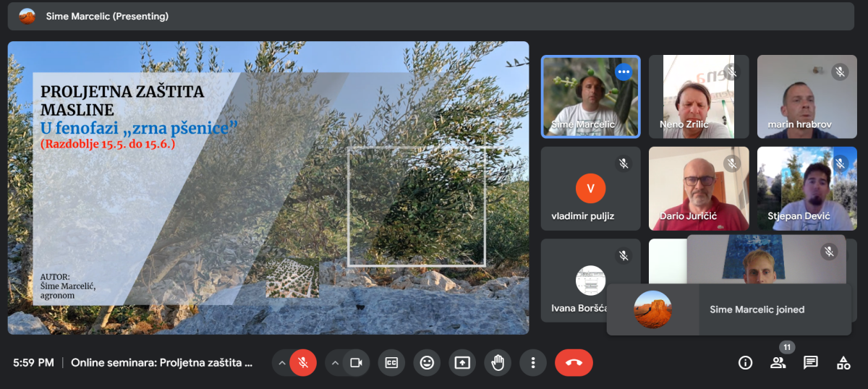Toggle the camera button
This screenshot has height=389, width=868.
(x=356, y=363)
